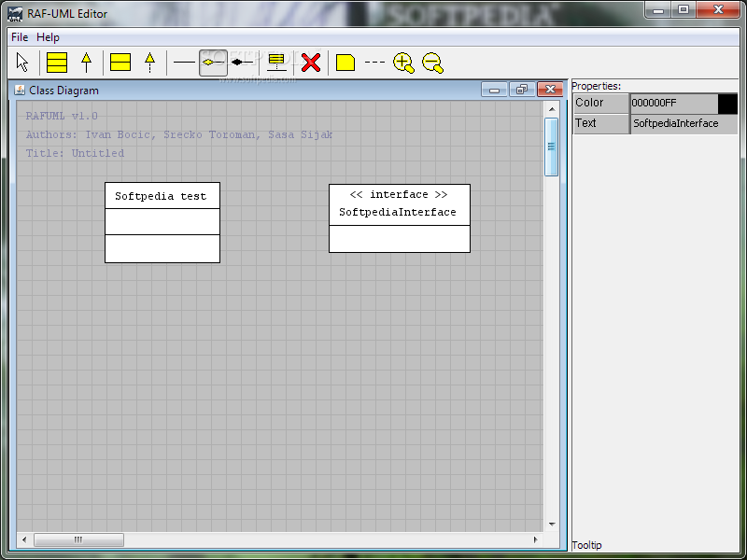This screenshot has width=747, height=560.
Task: Click the Title: Untitled diagram text
Action: (x=75, y=153)
